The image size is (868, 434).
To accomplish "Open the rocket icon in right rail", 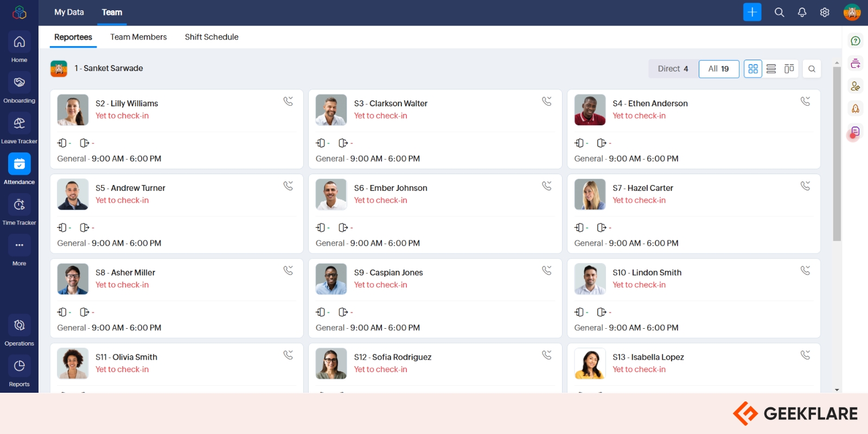I will point(856,109).
